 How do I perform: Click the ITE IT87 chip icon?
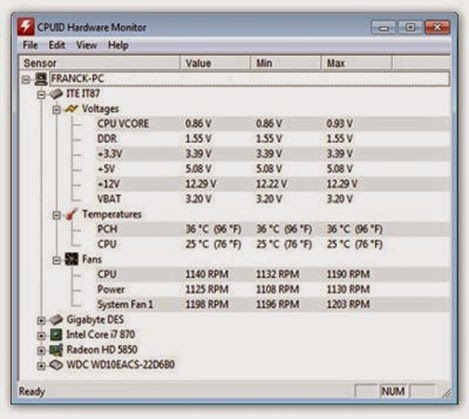tap(56, 94)
